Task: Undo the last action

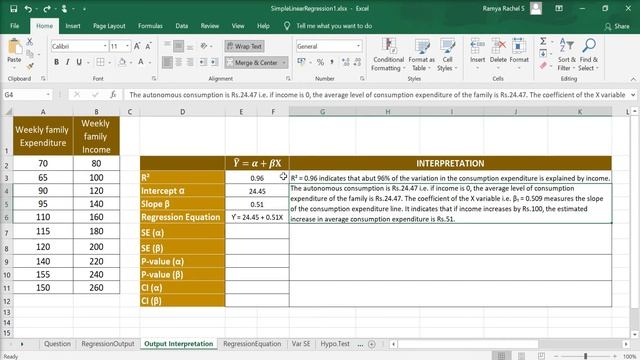Action: pos(28,9)
